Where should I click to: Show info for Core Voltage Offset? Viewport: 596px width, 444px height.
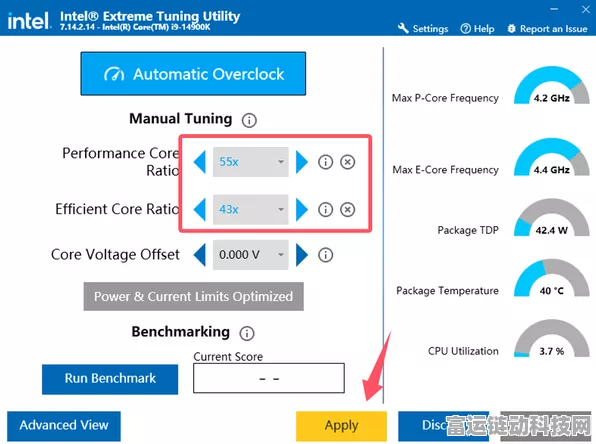pyautogui.click(x=325, y=255)
